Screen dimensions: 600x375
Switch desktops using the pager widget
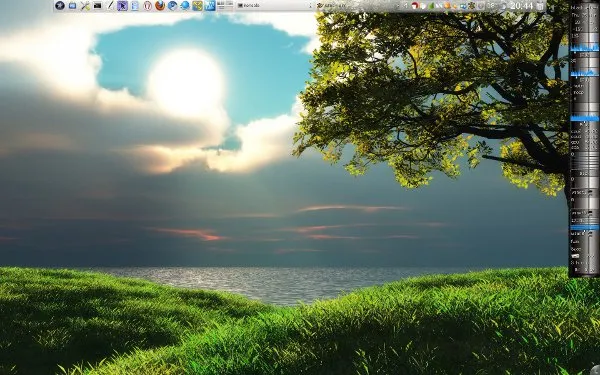tap(225, 5)
